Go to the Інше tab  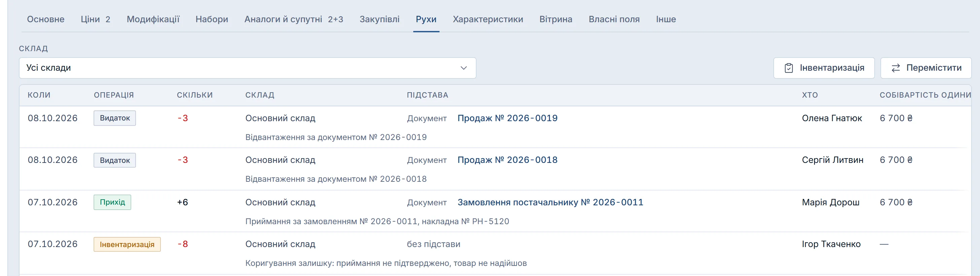coord(666,20)
